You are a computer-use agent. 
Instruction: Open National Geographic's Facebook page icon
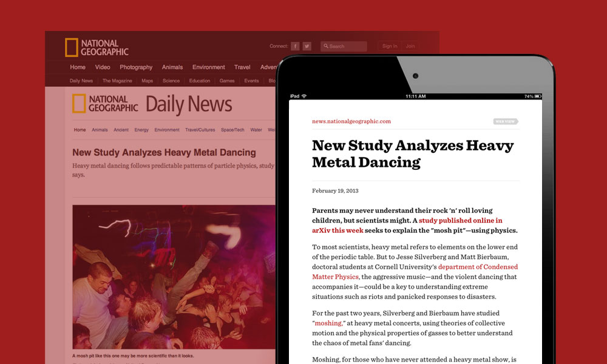[295, 46]
